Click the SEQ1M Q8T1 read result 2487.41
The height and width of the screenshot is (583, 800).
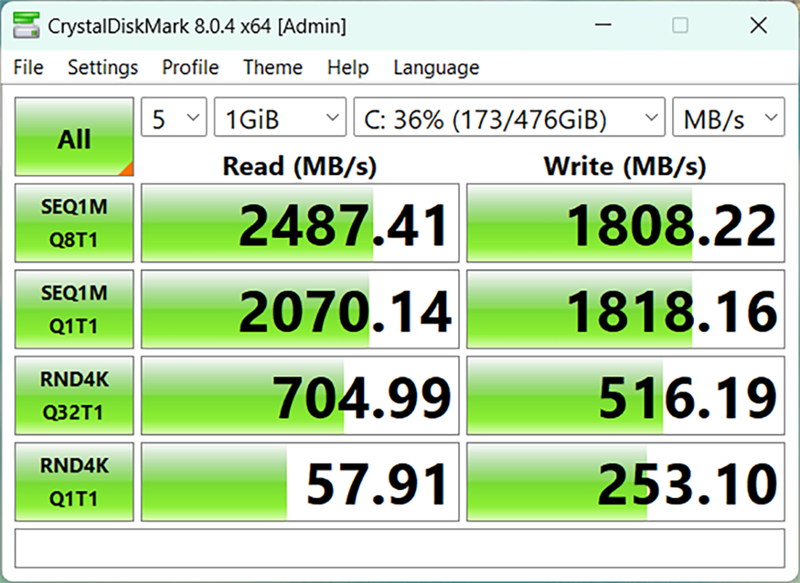[301, 223]
